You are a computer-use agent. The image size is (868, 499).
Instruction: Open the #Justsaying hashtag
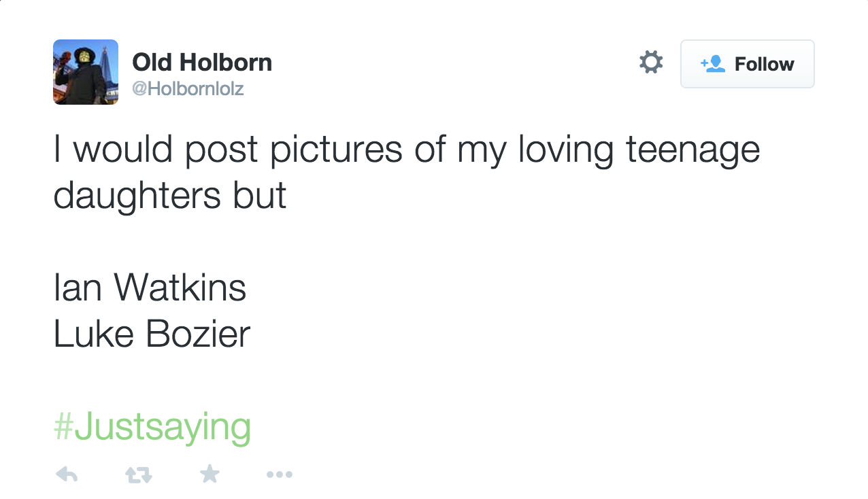click(x=152, y=427)
